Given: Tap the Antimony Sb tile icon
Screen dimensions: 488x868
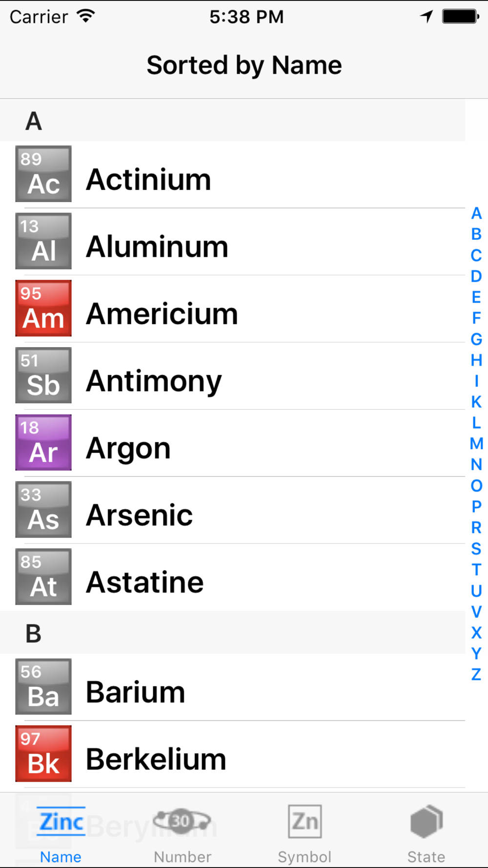Looking at the screenshot, I should tap(43, 375).
